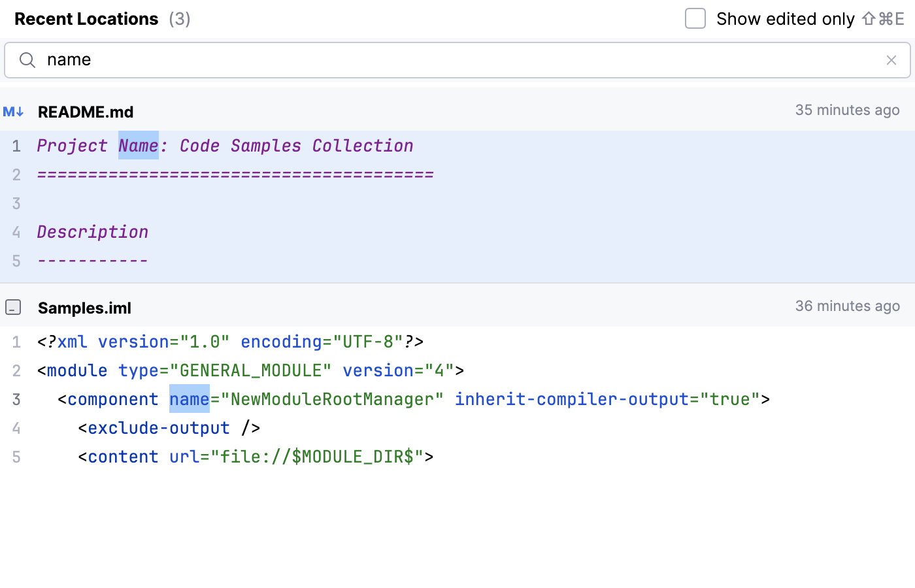Click the "36 minutes ago" timestamp
Viewport: 915px width, 588px height.
[x=847, y=306]
